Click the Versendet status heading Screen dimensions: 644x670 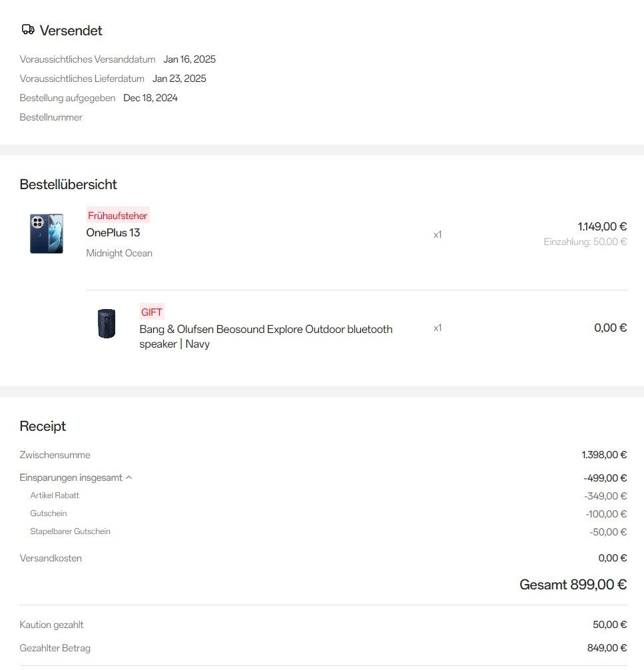tap(71, 31)
